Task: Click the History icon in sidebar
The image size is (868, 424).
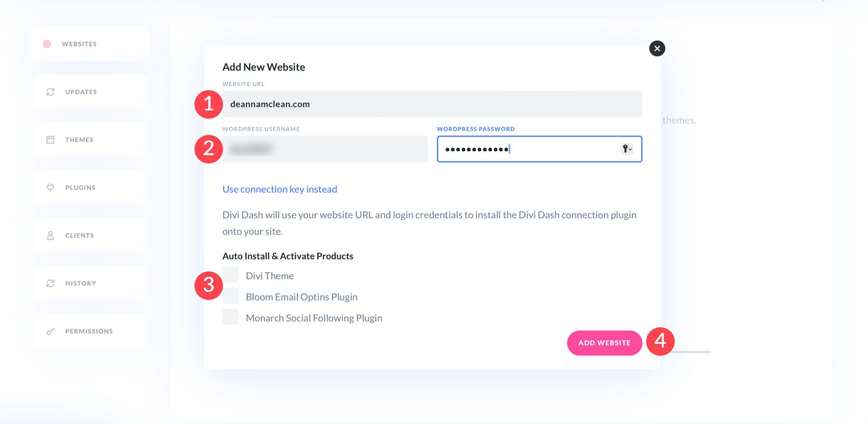Action: [50, 283]
